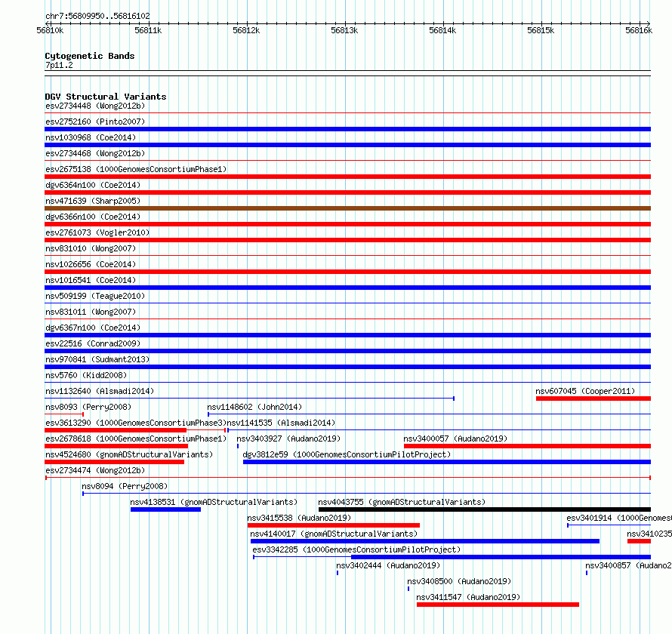Screen dimensions: 672x634
Task: Click the nsv1141535 (Alsmadi2014) label
Action: (x=281, y=423)
